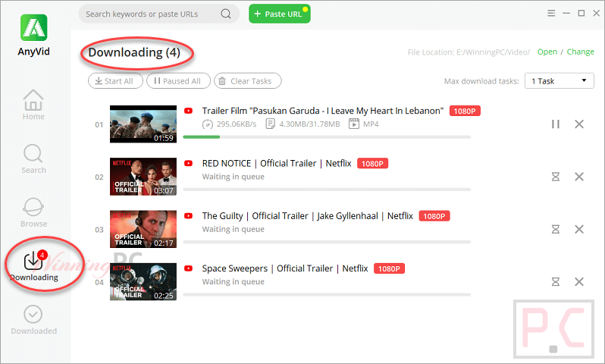Open the Search section in sidebar
Image resolution: width=605 pixels, height=364 pixels.
coord(33,158)
